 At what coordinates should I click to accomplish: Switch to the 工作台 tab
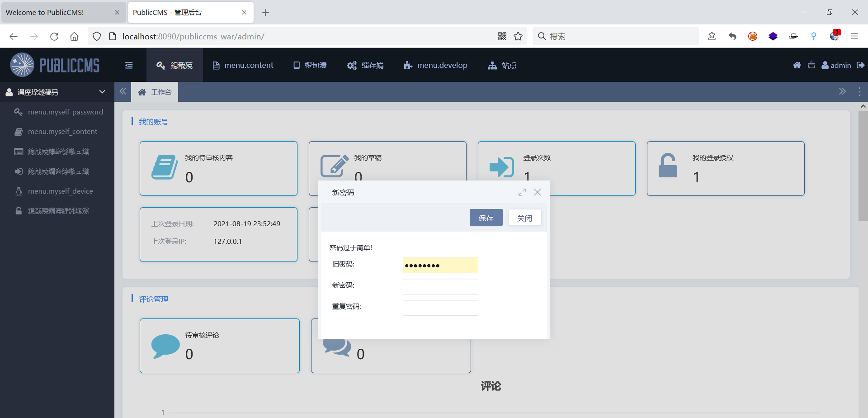[x=155, y=92]
